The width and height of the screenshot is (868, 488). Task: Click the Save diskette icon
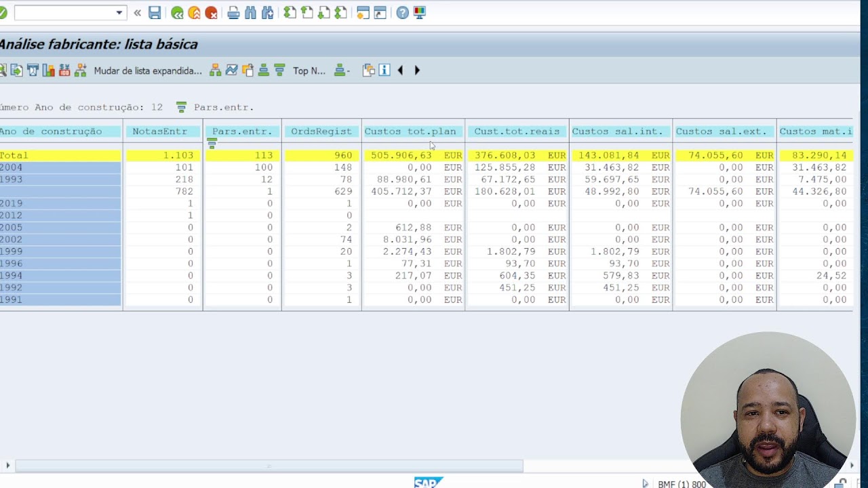pyautogui.click(x=155, y=13)
